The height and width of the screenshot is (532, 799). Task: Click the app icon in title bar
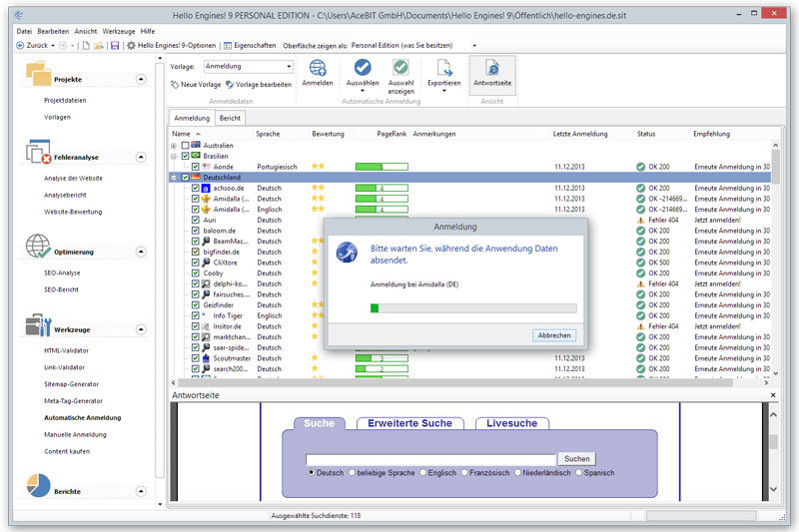pyautogui.click(x=19, y=15)
